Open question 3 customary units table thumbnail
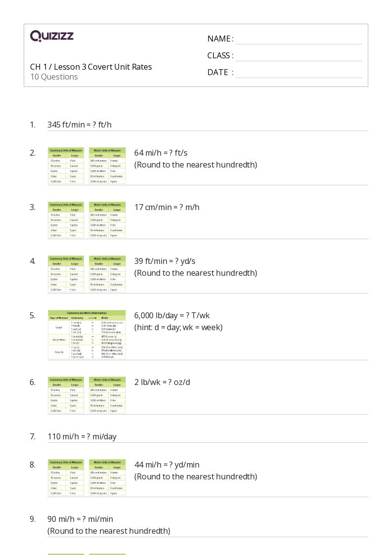392x555 pixels. coord(66,220)
